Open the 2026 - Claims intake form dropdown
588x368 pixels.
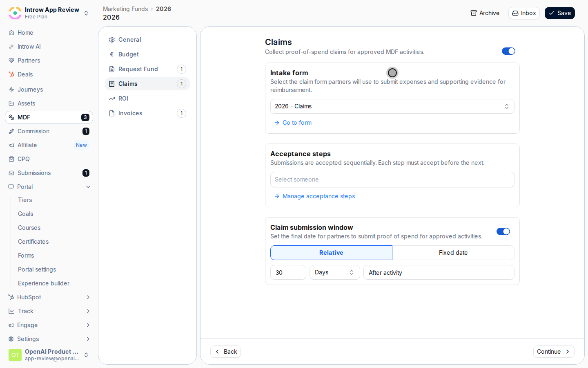392,106
